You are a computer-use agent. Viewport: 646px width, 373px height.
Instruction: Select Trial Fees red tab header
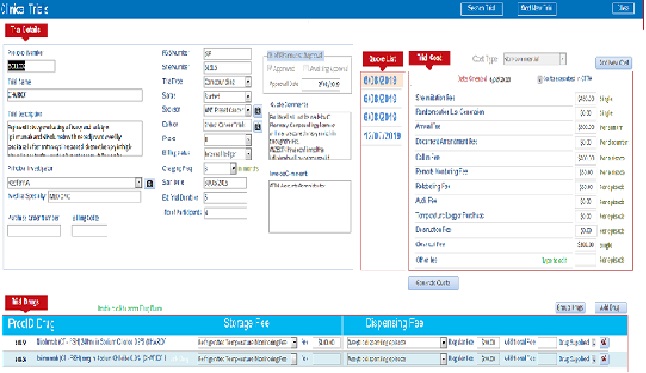[429, 58]
